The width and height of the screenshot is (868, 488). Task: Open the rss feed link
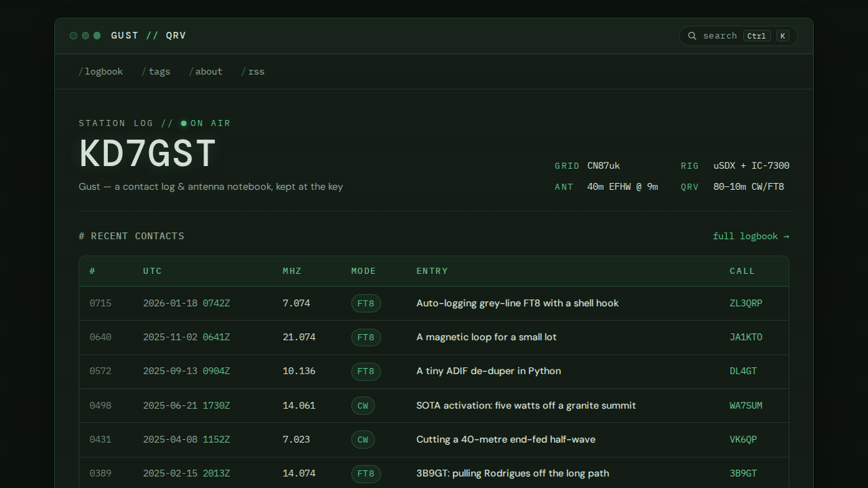(x=253, y=71)
